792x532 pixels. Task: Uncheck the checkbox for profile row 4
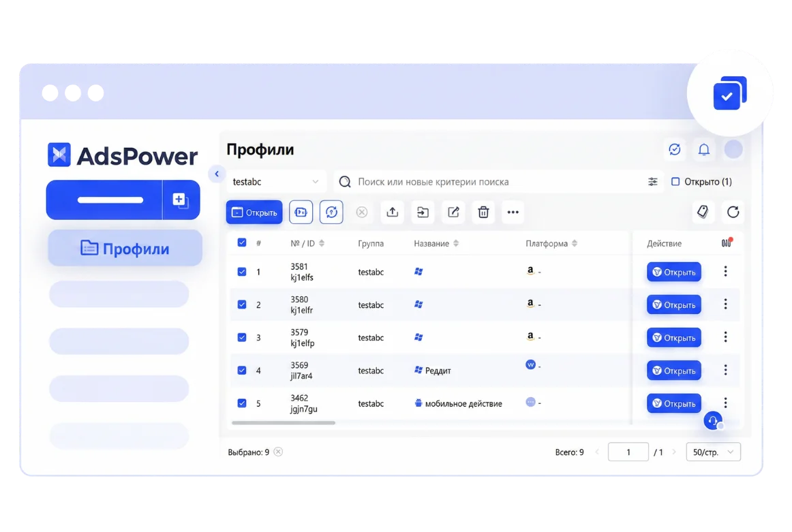[242, 371]
